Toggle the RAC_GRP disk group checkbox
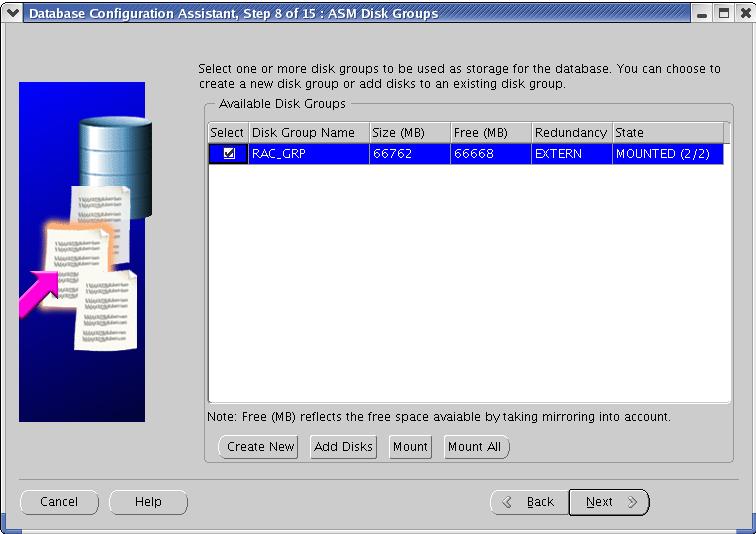 tap(229, 154)
